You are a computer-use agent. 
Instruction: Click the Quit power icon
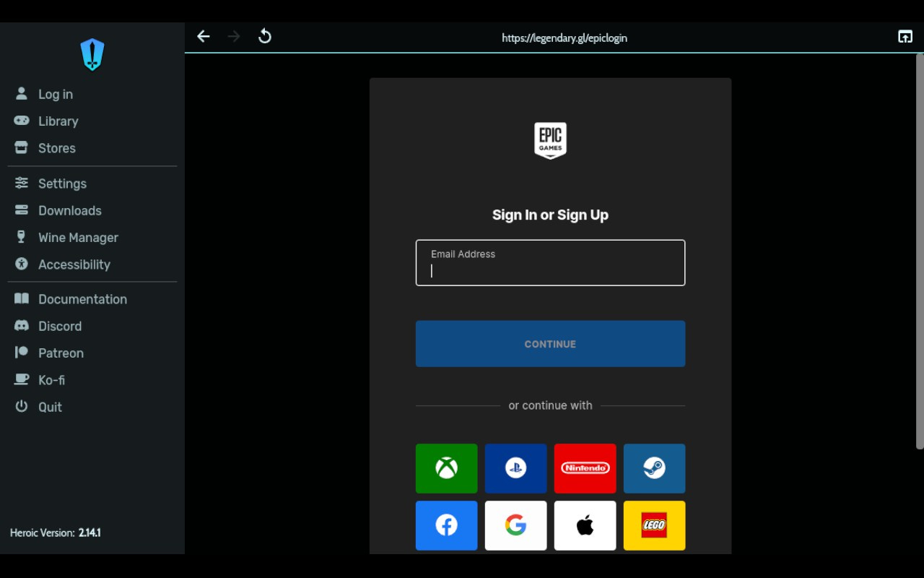[22, 406]
